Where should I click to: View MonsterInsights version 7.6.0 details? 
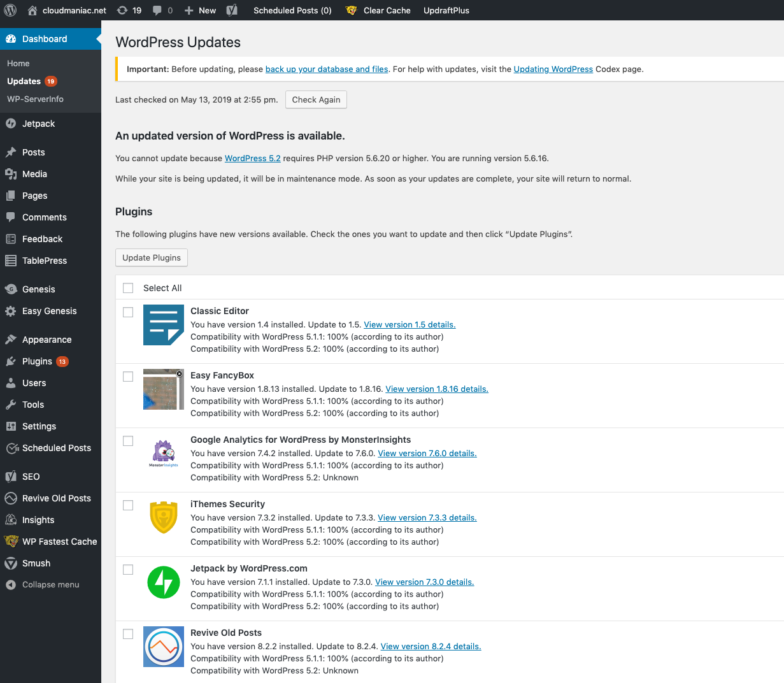pyautogui.click(x=427, y=453)
